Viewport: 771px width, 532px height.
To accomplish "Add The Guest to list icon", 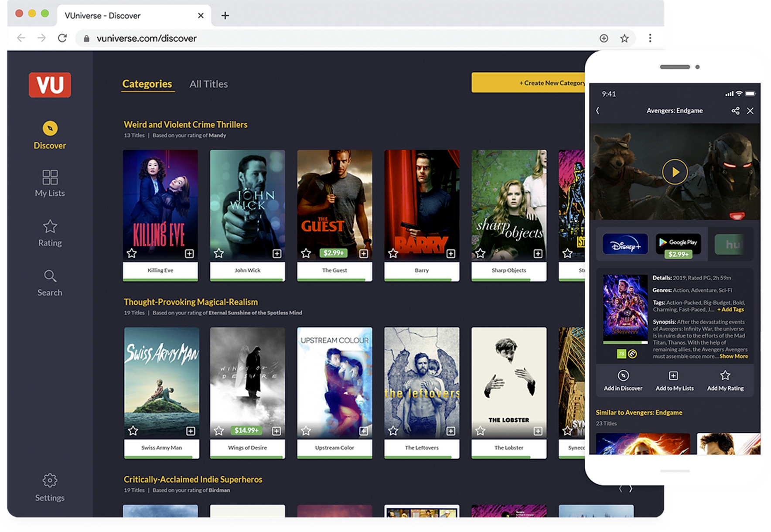I will point(364,253).
